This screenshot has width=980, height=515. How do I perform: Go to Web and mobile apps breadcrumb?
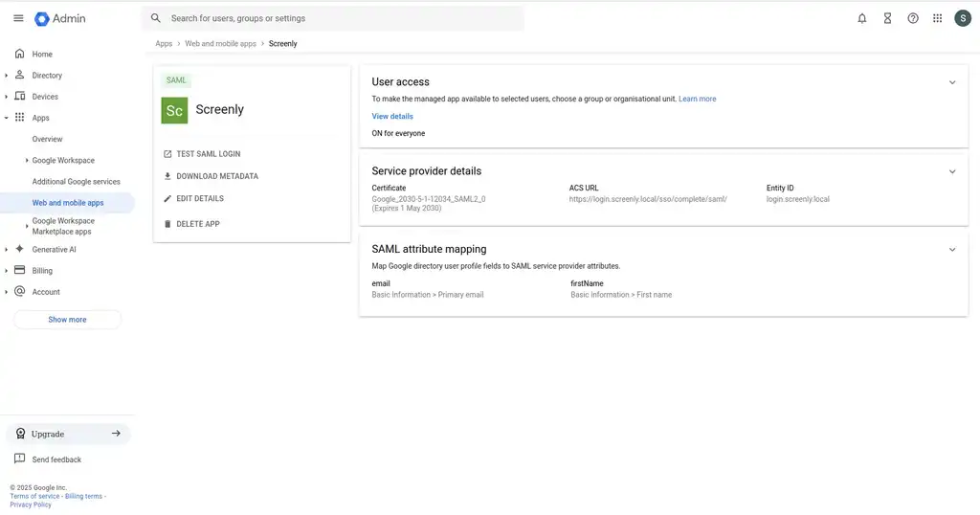(220, 44)
